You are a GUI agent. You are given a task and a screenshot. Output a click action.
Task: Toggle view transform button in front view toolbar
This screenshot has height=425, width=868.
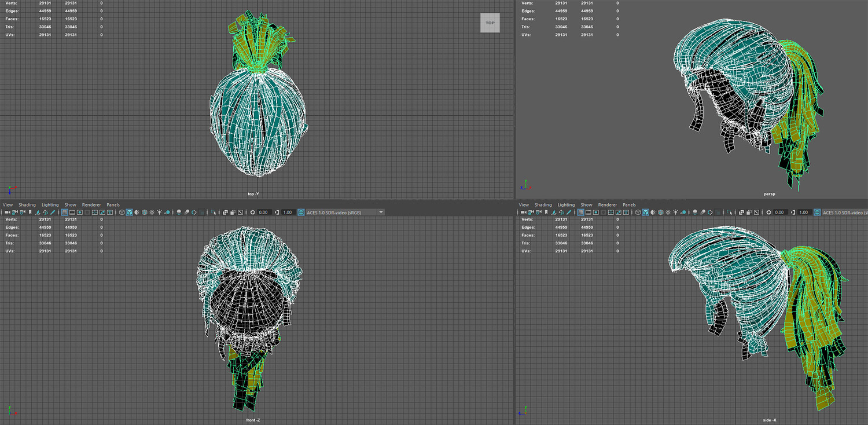tap(301, 212)
